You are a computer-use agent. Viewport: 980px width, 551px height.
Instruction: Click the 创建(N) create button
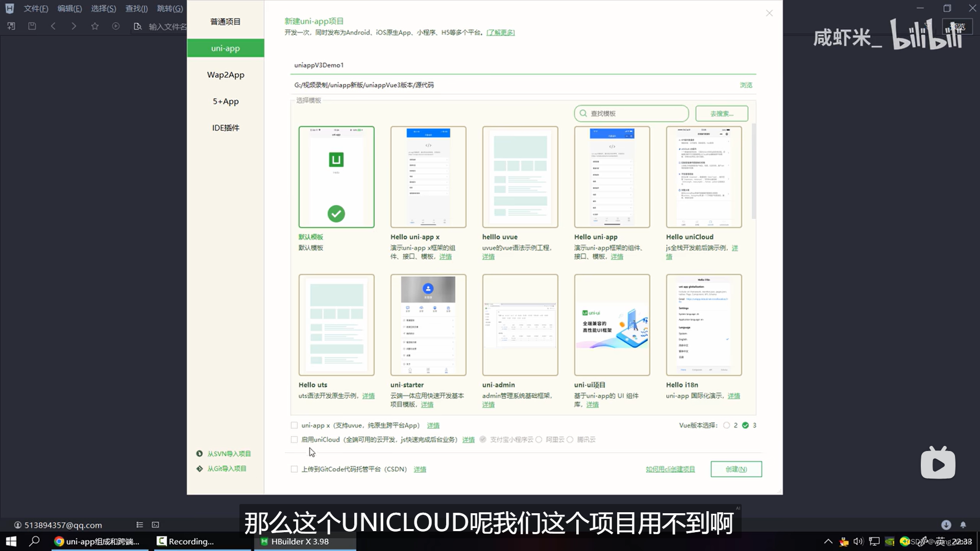click(x=736, y=469)
